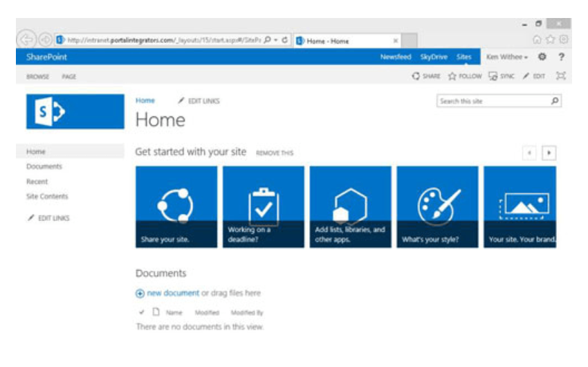The height and width of the screenshot is (367, 588).
Task: Open SharePoint settings gear menu
Action: (x=542, y=57)
